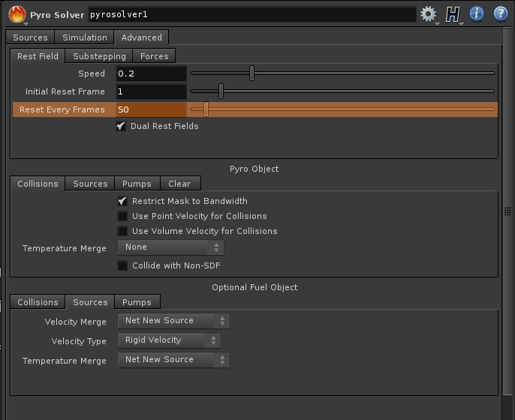Open the node info icon
Screen dimensions: 515x420
click(x=476, y=13)
